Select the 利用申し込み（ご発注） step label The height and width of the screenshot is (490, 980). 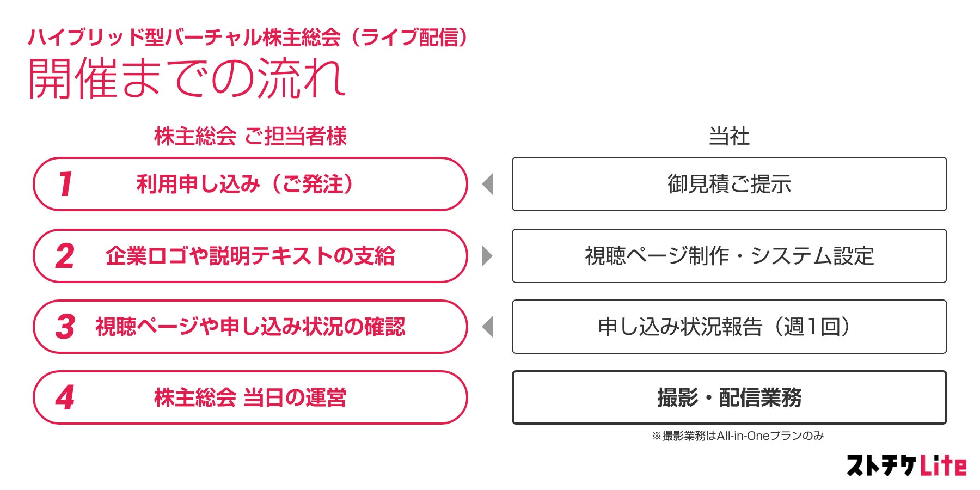[244, 184]
